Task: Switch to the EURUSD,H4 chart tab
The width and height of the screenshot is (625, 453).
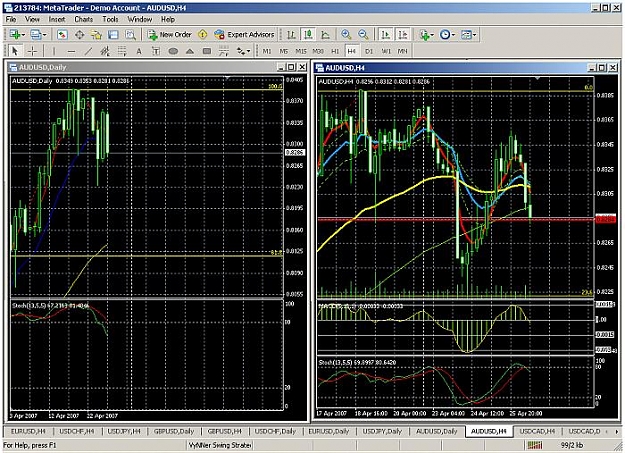Action: click(28, 431)
